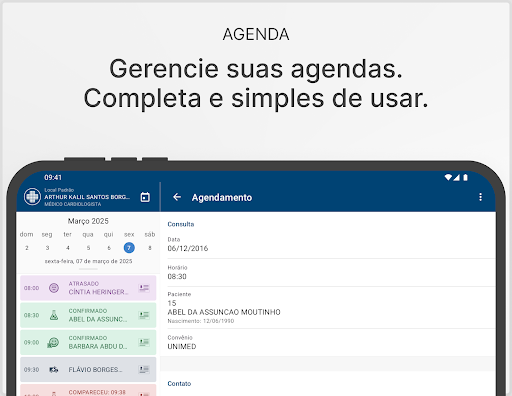Expand the Março 2025 month header
The width and height of the screenshot is (512, 396).
pos(88,221)
